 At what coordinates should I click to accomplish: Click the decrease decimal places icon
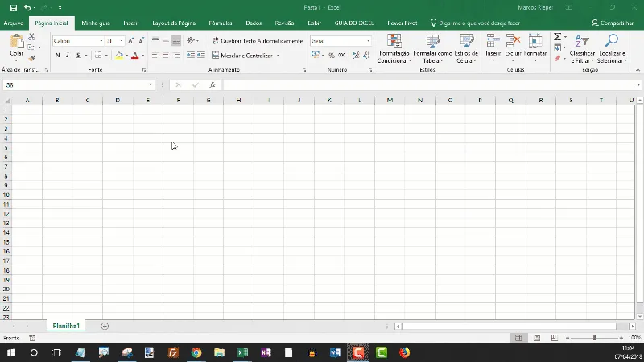click(x=366, y=55)
